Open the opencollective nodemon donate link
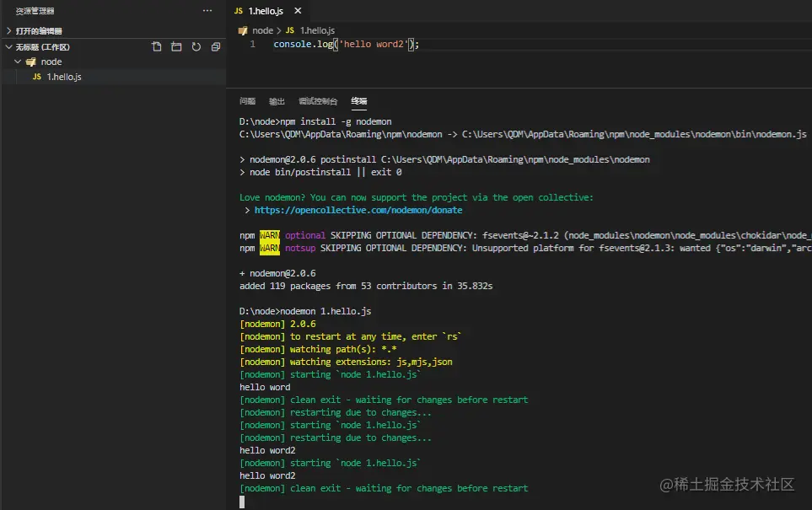The image size is (812, 510). pyautogui.click(x=358, y=211)
